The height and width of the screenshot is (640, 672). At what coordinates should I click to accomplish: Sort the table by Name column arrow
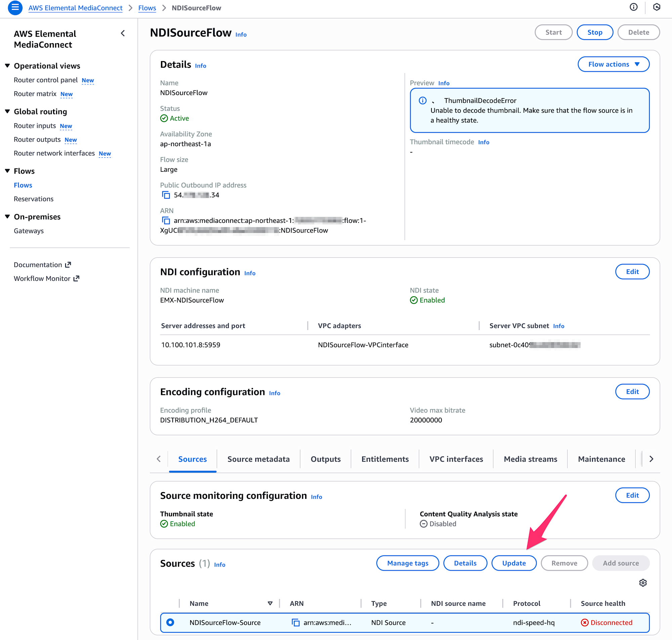tap(270, 603)
